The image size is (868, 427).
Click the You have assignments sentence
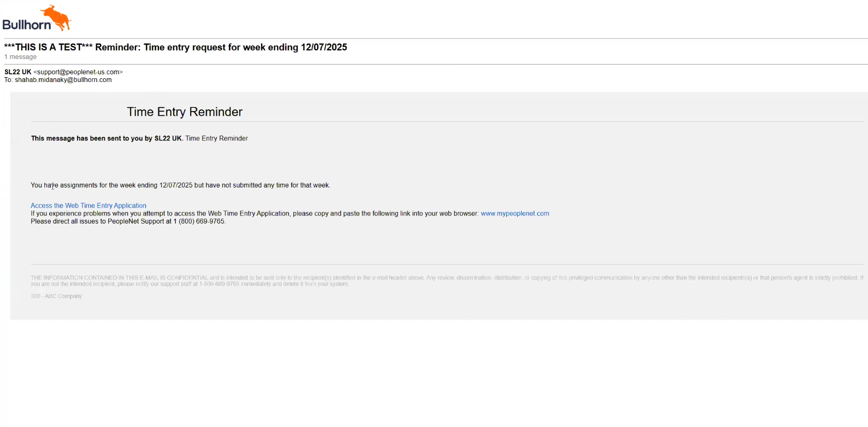180,185
